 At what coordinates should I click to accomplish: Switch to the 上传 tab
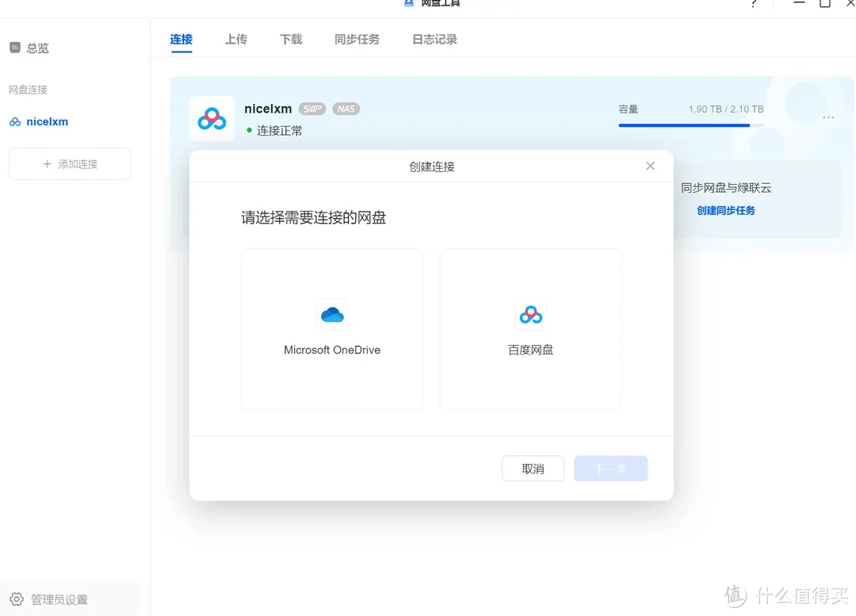(x=235, y=38)
